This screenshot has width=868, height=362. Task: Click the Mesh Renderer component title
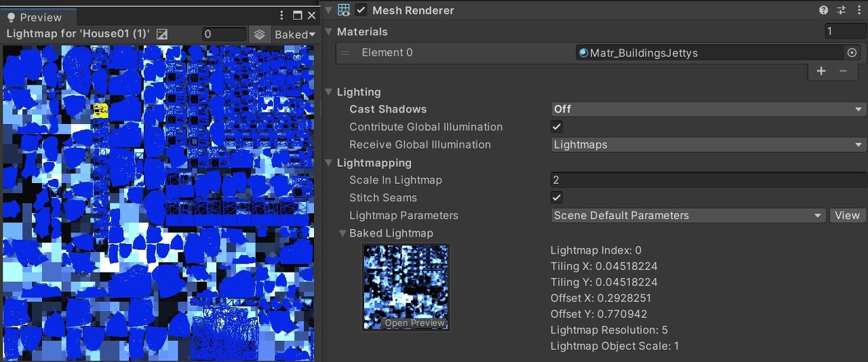tap(413, 10)
